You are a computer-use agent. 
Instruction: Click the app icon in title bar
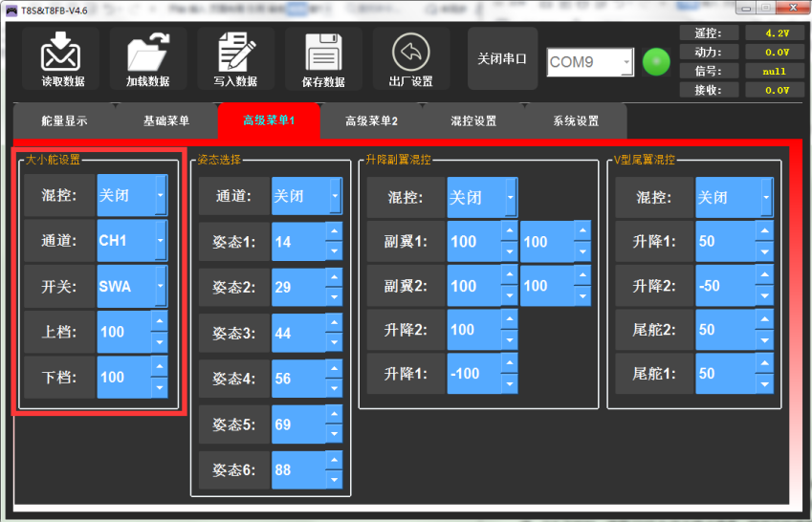point(11,11)
